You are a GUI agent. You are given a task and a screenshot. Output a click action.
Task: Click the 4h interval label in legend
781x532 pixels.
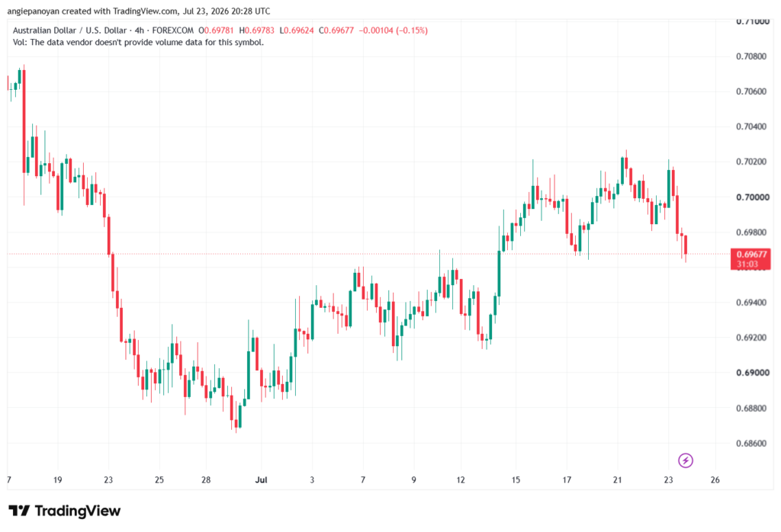pyautogui.click(x=140, y=30)
